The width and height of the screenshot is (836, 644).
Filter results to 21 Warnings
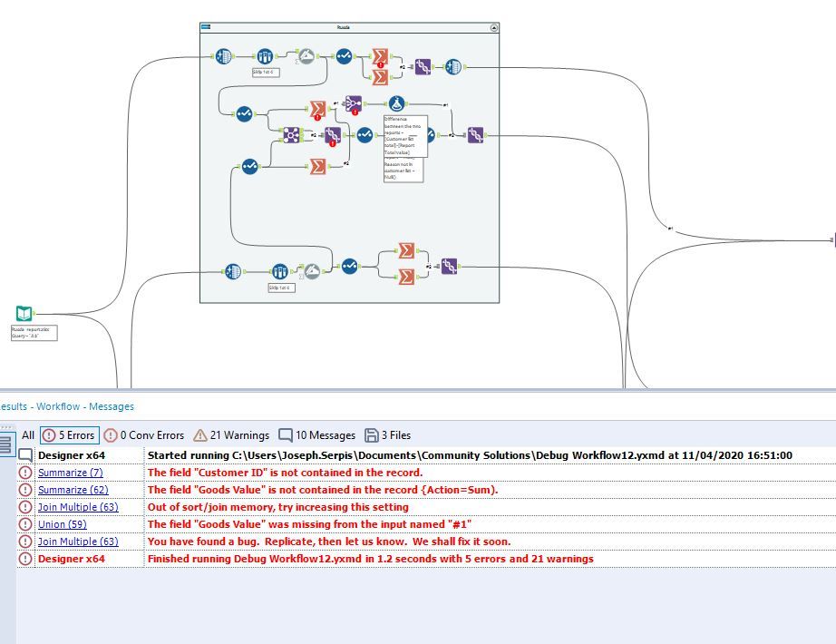(x=231, y=435)
